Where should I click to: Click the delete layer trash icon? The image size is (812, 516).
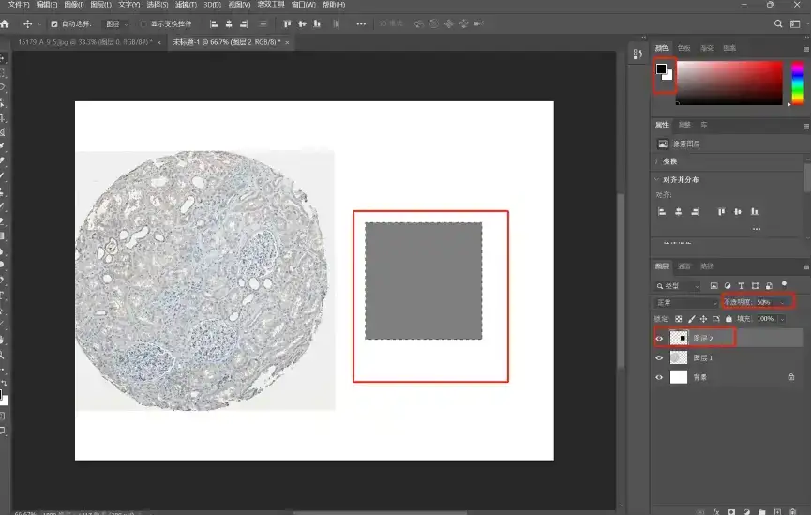point(793,511)
